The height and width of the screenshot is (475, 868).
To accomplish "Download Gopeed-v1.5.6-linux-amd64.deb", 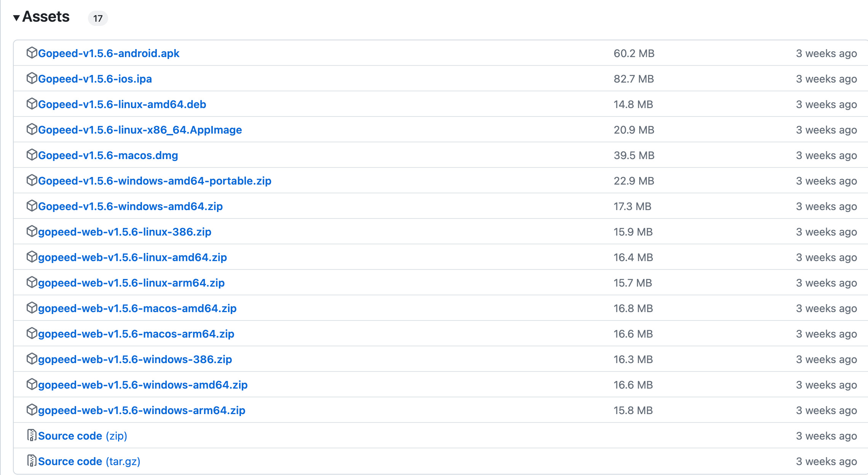I will pos(122,104).
